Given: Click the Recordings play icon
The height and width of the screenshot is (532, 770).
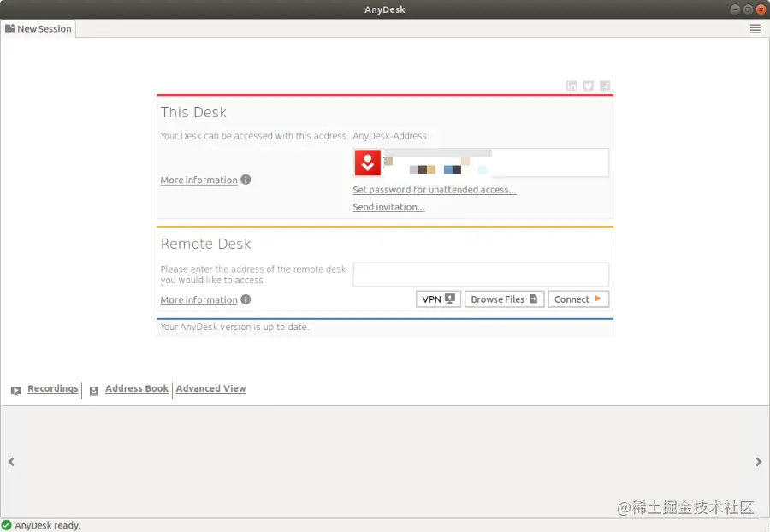Looking at the screenshot, I should (16, 391).
